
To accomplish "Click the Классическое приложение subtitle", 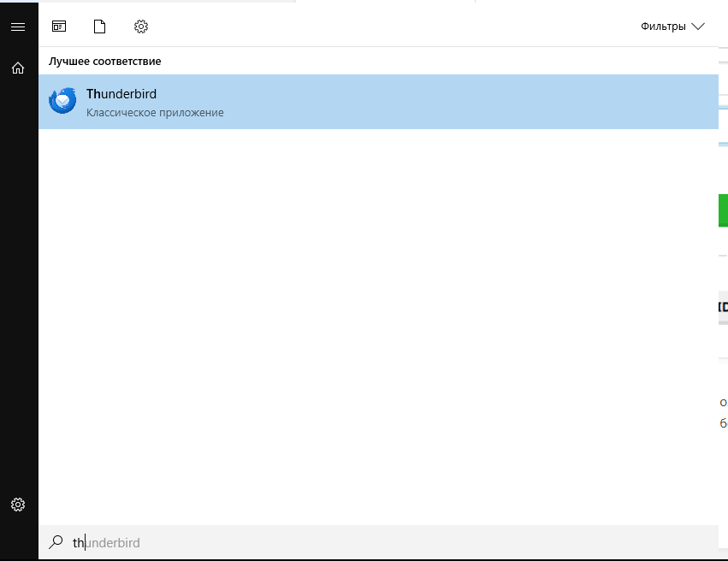I will [155, 113].
